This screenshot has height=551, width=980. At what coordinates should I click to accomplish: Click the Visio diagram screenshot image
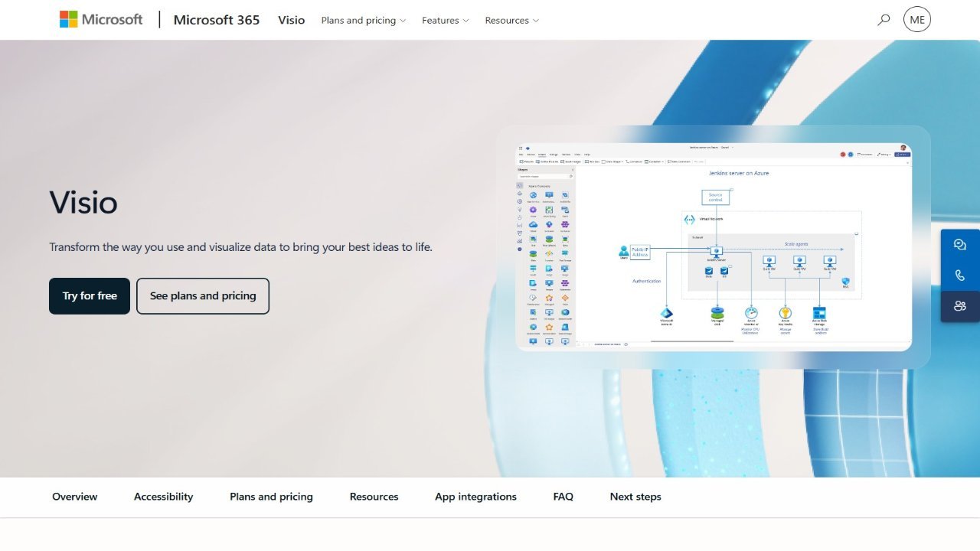click(714, 247)
